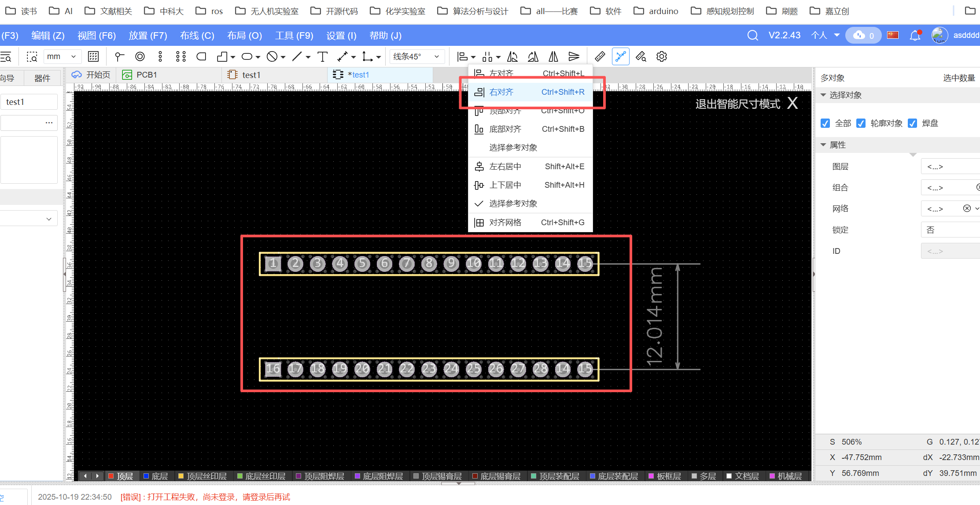The image size is (980, 505).
Task: Open the notification bell
Action: click(x=915, y=35)
